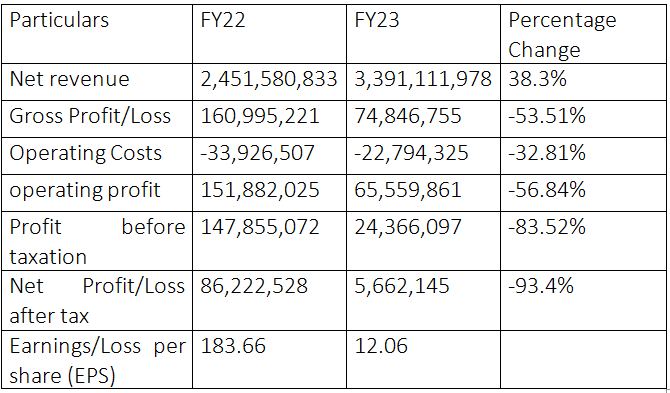This screenshot has width=670, height=393.
Task: Click the Earnings/Loss per share label
Action: click(x=97, y=361)
